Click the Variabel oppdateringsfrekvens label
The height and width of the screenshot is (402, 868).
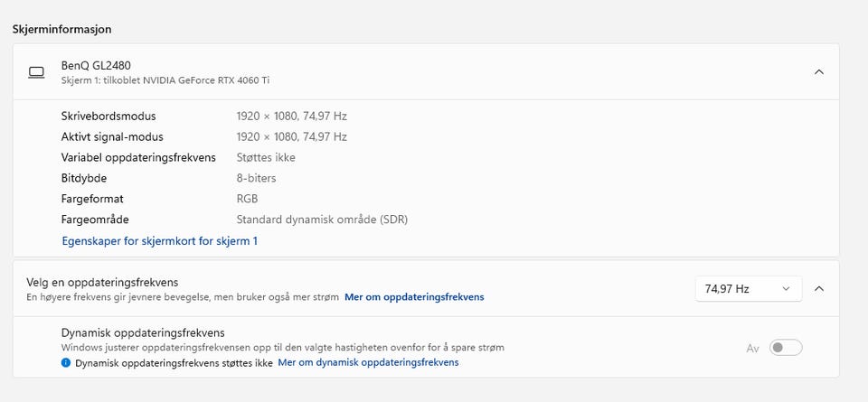[x=138, y=157]
